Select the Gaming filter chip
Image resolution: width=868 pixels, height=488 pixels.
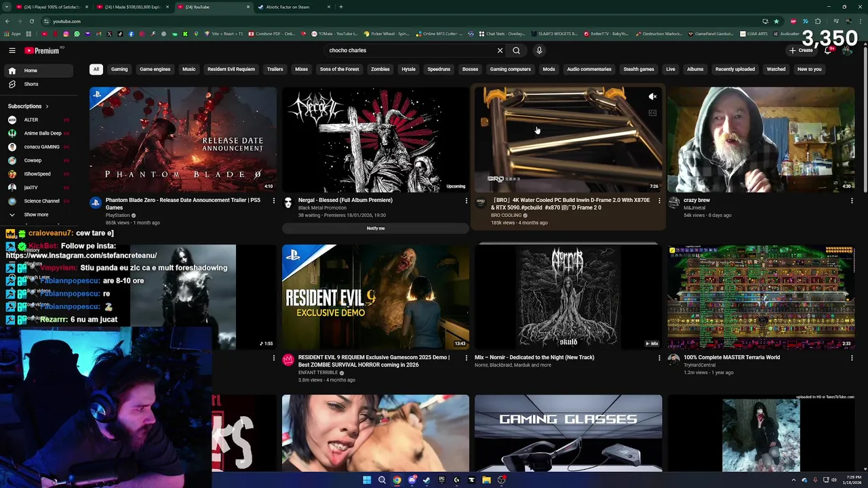(x=119, y=69)
